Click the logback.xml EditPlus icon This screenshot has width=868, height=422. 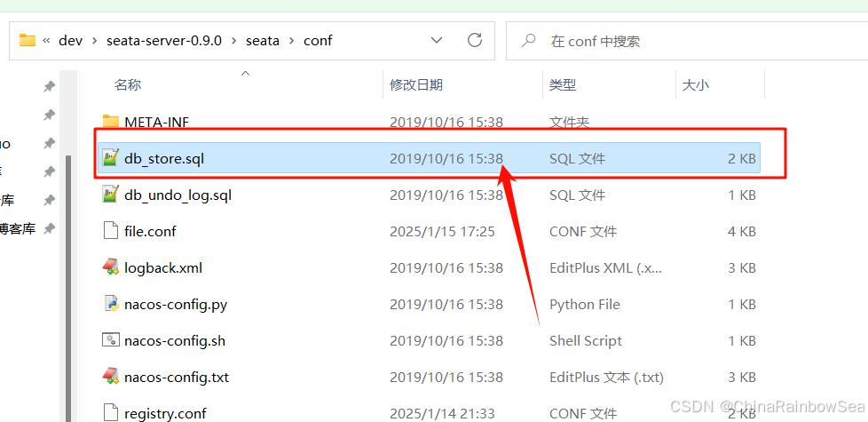coord(111,267)
